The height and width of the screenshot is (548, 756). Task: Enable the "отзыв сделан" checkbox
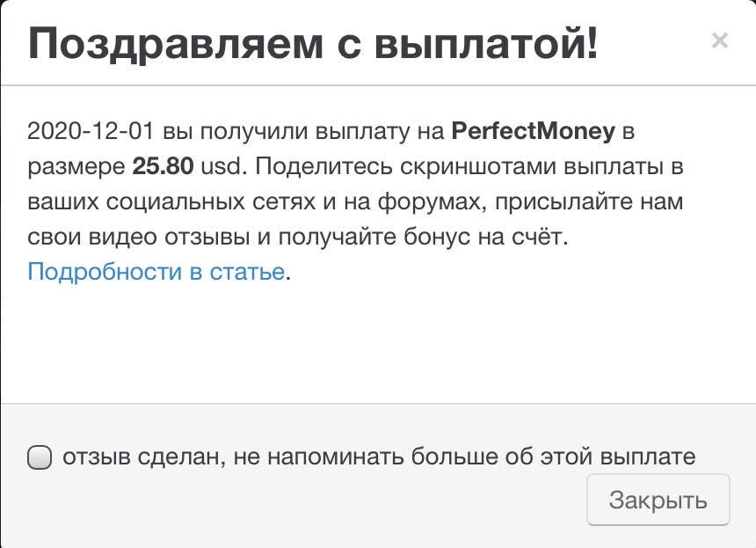[x=40, y=457]
